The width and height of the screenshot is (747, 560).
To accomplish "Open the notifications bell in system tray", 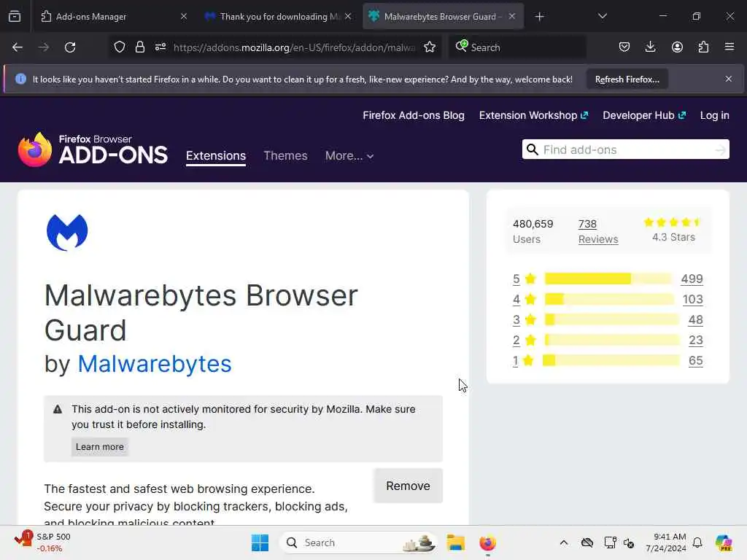I will tap(697, 542).
